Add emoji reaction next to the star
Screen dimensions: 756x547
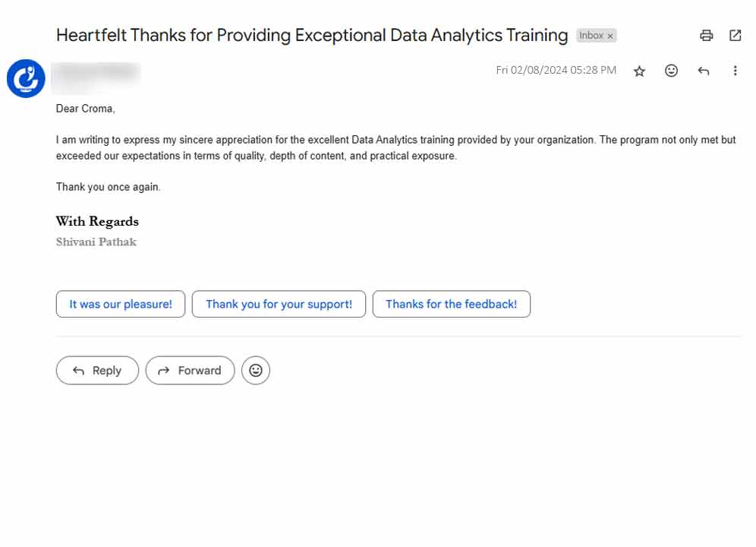(671, 71)
